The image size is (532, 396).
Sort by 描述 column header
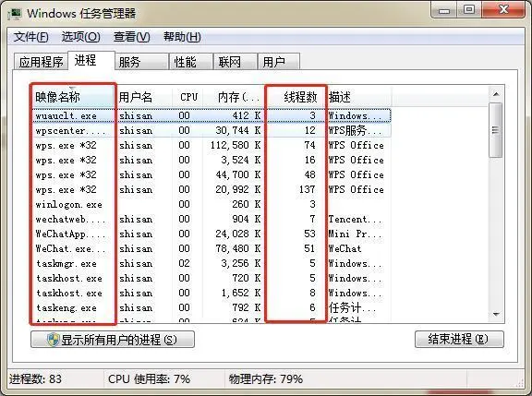359,97
